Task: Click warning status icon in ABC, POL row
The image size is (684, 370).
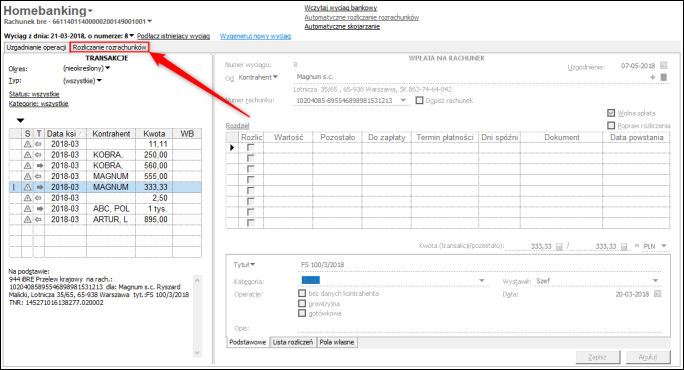Action: [x=27, y=209]
